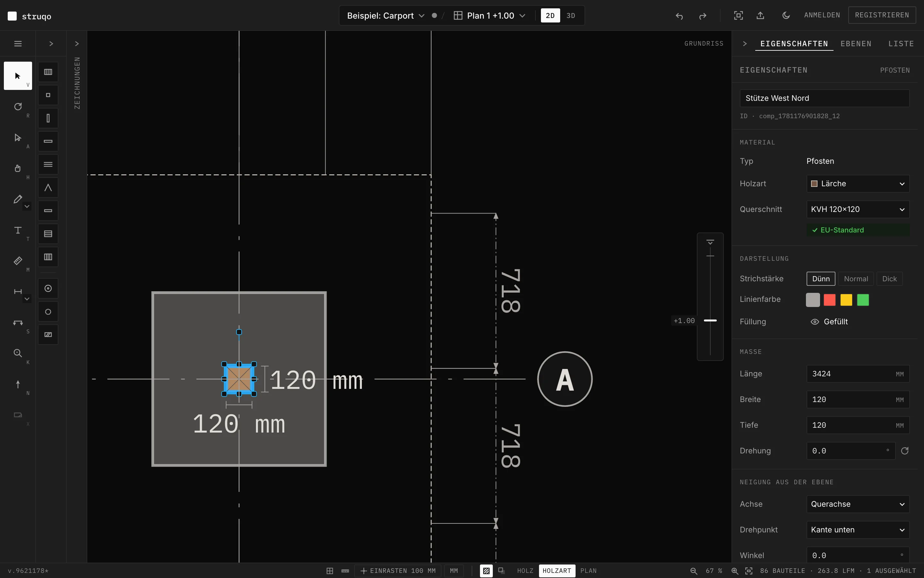Viewport: 924px width, 578px height.
Task: Open the Beispiel: Carport project dropdown
Action: click(386, 16)
